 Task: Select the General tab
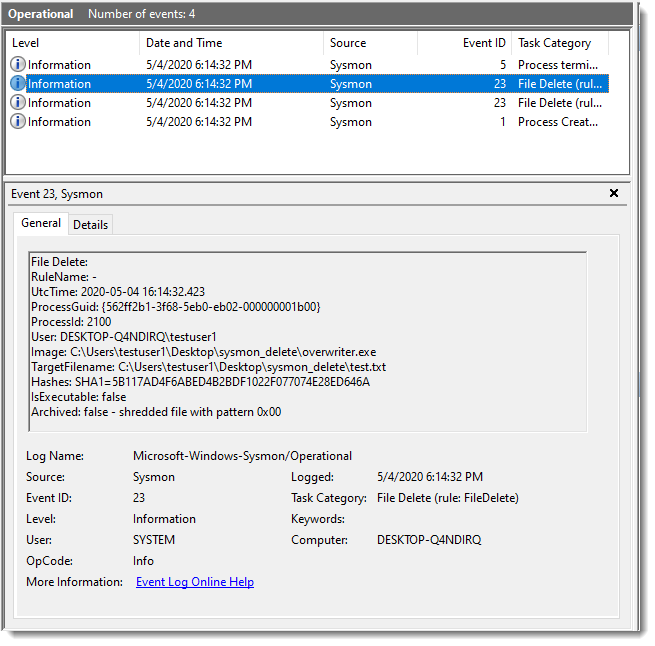tap(41, 224)
